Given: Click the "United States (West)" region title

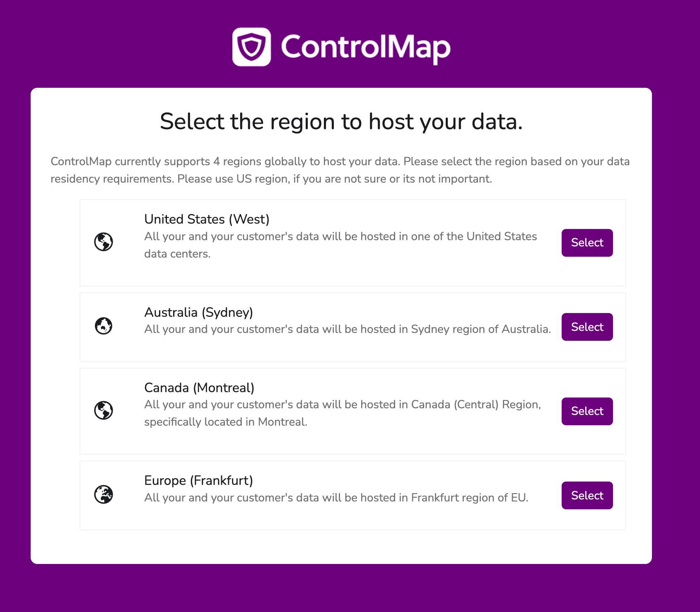Looking at the screenshot, I should (x=207, y=219).
